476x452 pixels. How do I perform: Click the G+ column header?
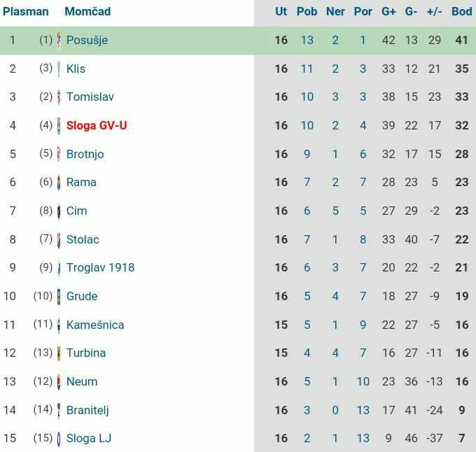point(388,11)
